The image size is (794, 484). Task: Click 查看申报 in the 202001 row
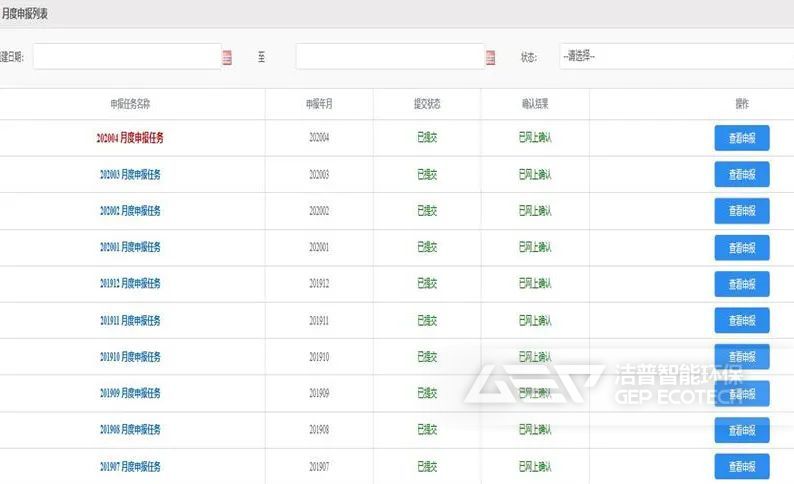(742, 248)
